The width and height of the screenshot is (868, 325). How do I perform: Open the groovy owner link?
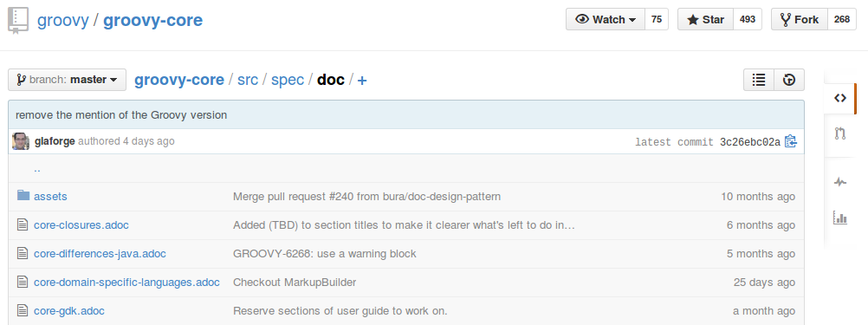pyautogui.click(x=62, y=21)
